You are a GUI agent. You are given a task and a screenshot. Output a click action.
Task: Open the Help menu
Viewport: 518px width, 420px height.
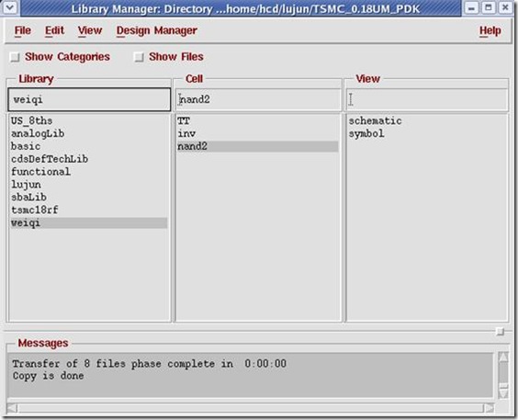(x=490, y=30)
